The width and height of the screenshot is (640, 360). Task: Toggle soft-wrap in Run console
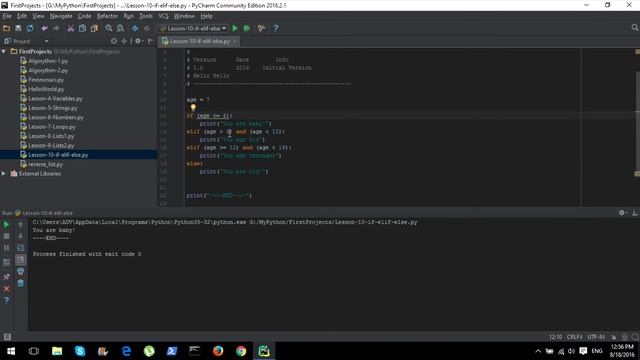pyautogui.click(x=20, y=248)
